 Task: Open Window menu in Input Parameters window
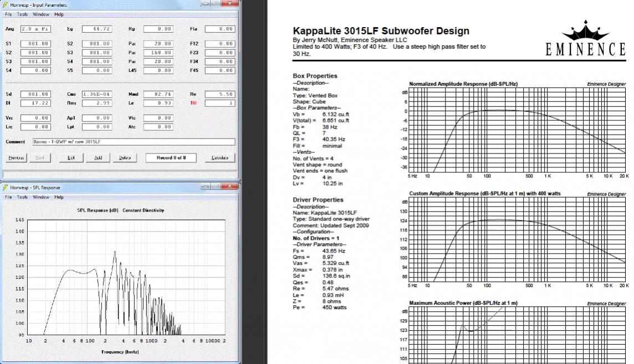pyautogui.click(x=41, y=14)
